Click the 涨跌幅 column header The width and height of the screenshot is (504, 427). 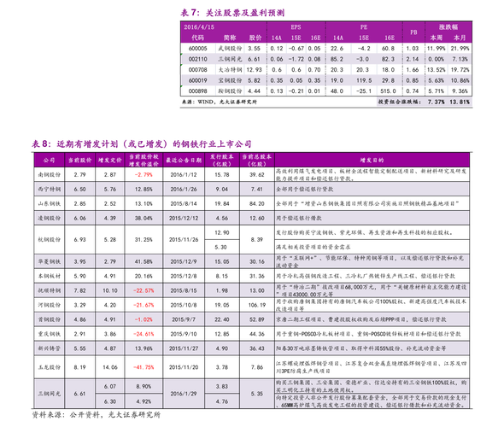(x=448, y=27)
